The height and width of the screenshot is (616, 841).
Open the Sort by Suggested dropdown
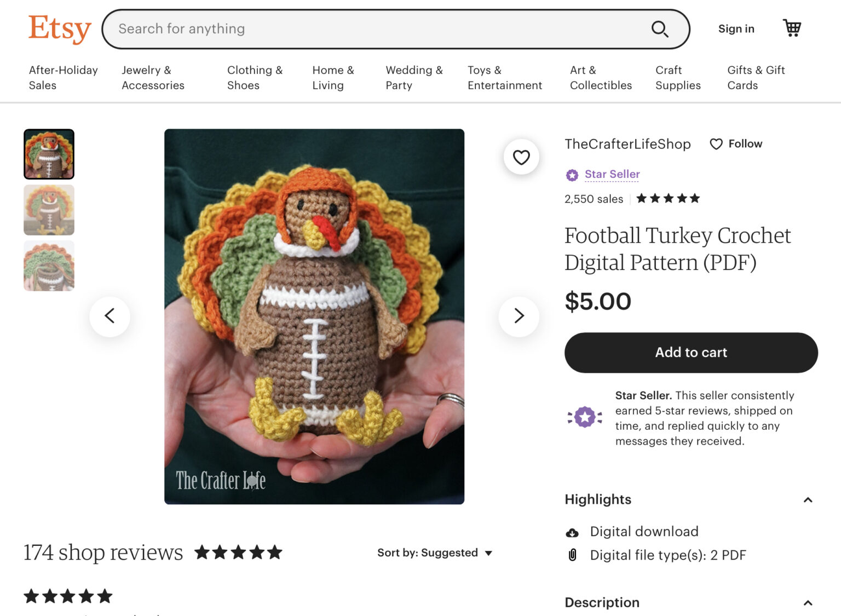(x=435, y=552)
